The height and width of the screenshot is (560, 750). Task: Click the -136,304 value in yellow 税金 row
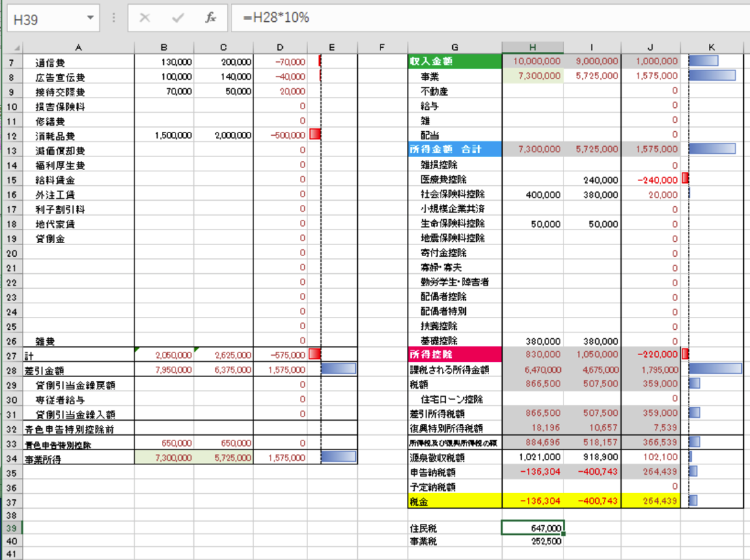click(532, 501)
